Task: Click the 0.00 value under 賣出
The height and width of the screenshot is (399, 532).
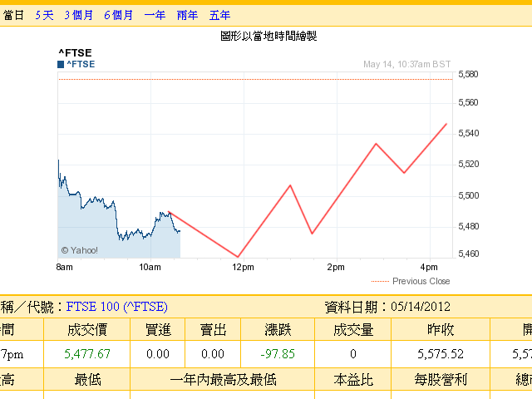Action: click(213, 354)
